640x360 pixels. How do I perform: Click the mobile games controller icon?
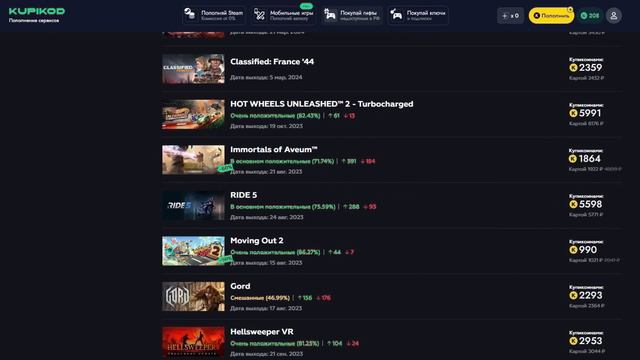tap(259, 15)
